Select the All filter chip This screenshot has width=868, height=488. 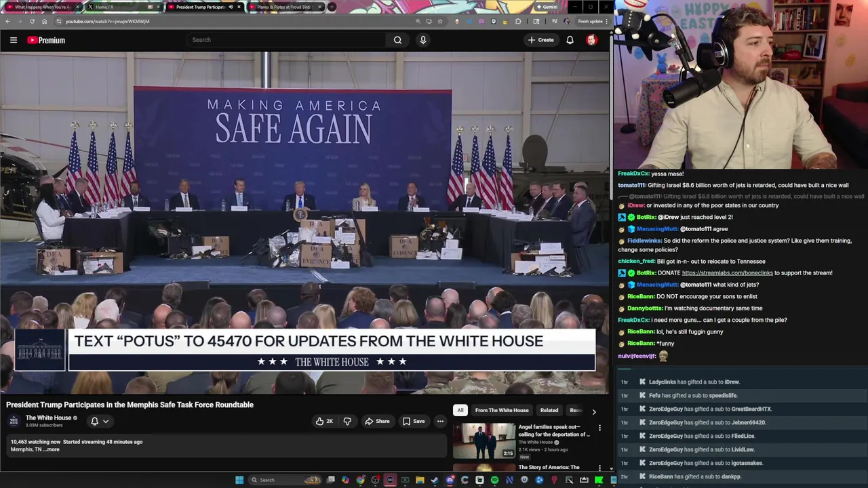(460, 410)
